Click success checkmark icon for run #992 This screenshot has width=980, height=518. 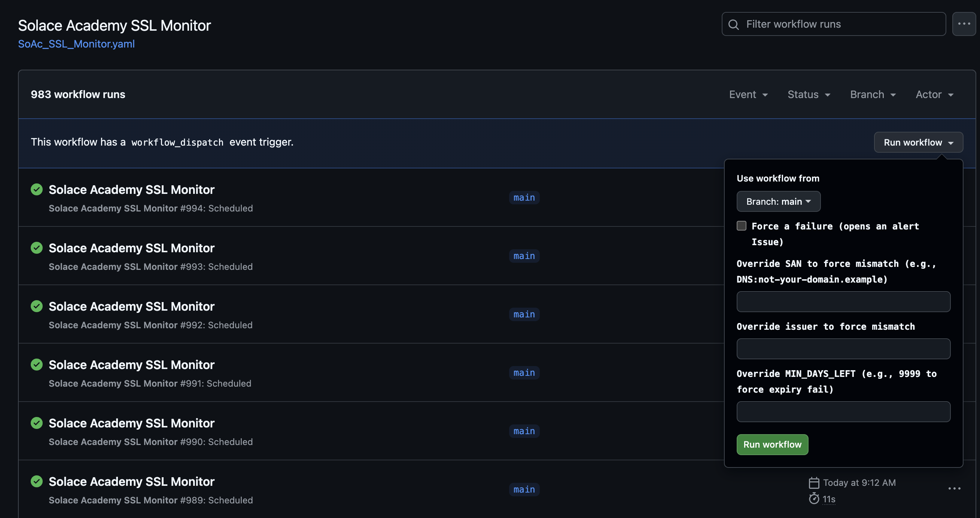coord(37,306)
